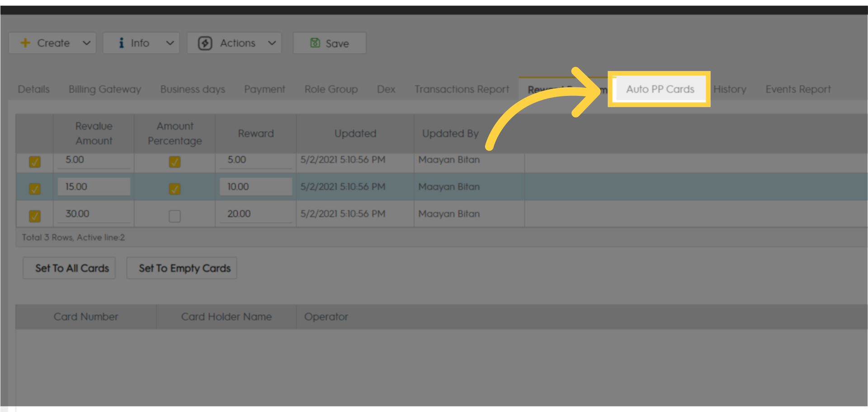This screenshot has width=868, height=412.
Task: Click the Revalue Amount field showing 5.00
Action: pos(94,161)
